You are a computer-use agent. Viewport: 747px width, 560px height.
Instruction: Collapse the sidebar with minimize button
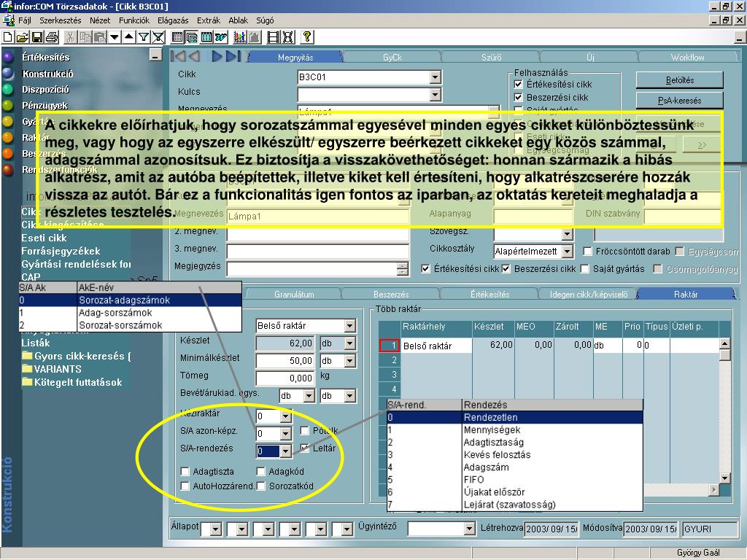[x=155, y=55]
